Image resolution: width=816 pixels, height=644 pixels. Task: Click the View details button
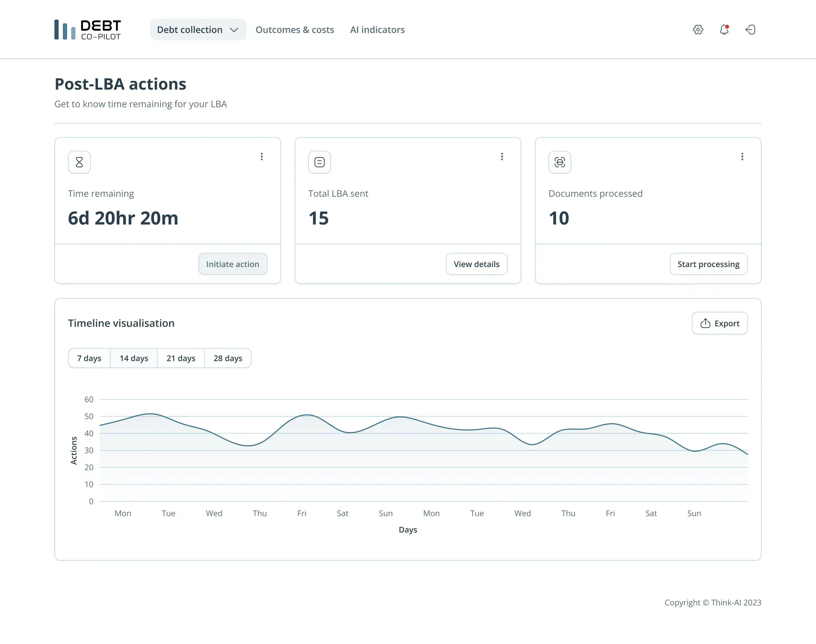[x=476, y=264]
